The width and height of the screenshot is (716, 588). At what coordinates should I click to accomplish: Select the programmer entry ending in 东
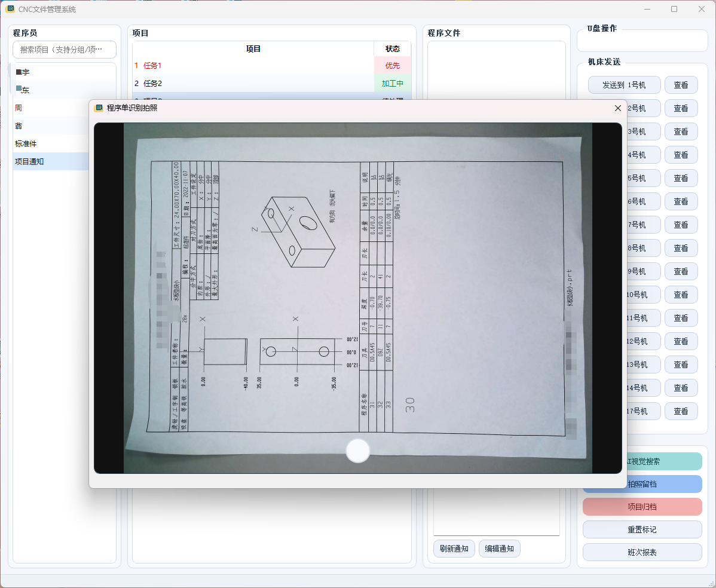click(65, 90)
